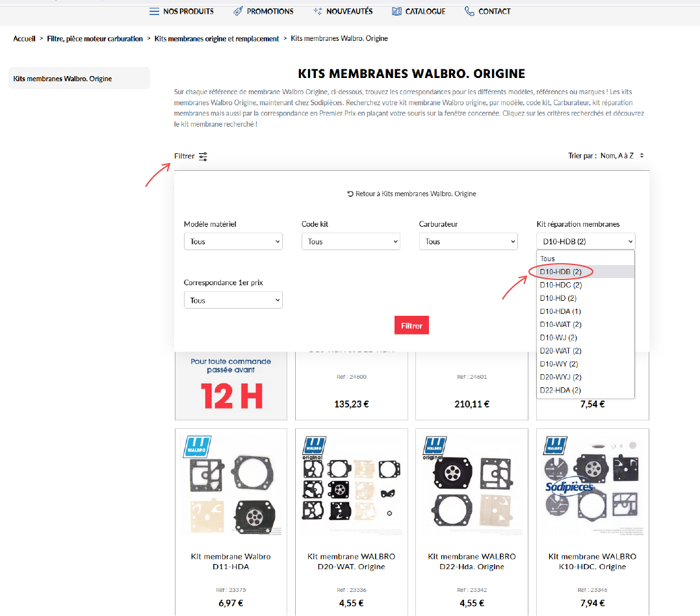The image size is (700, 616).
Task: Click the Contact phone icon
Action: [x=469, y=11]
